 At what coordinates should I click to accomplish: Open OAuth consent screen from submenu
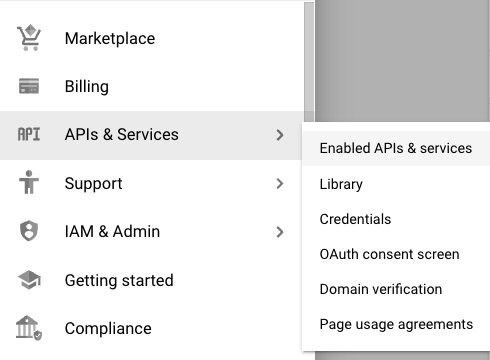click(396, 254)
